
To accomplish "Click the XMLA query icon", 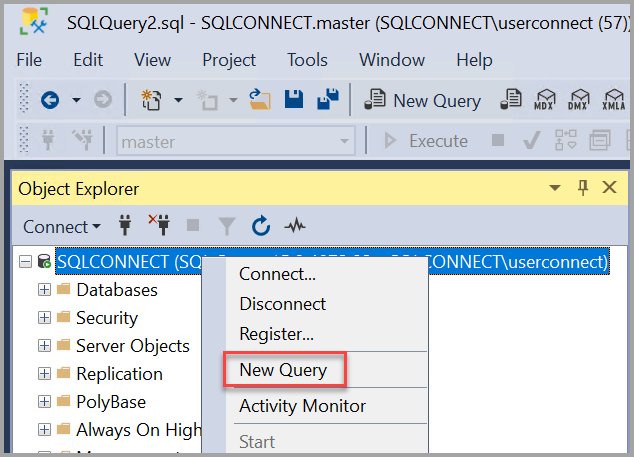I will [x=614, y=99].
